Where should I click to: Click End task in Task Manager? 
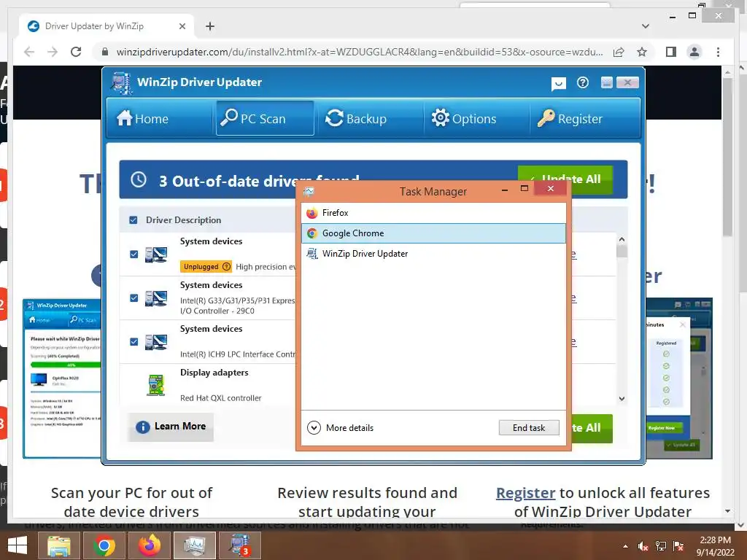click(529, 427)
